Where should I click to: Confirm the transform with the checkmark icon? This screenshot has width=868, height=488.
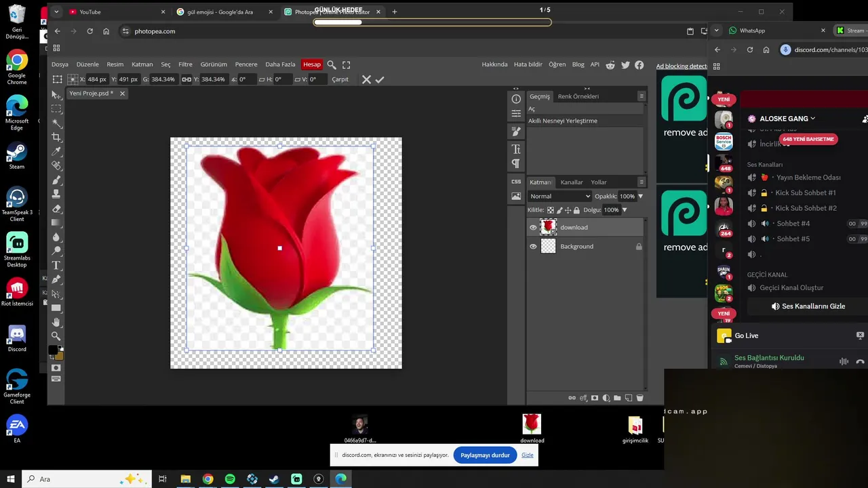(x=380, y=79)
